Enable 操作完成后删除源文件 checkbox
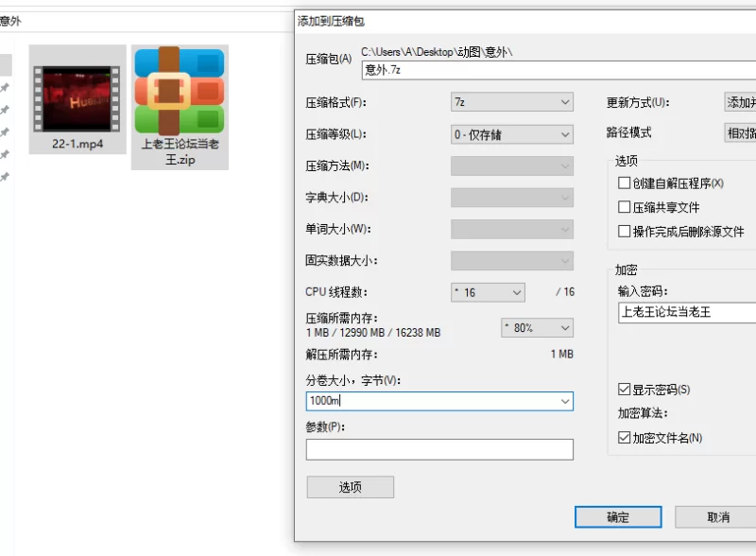 click(624, 231)
